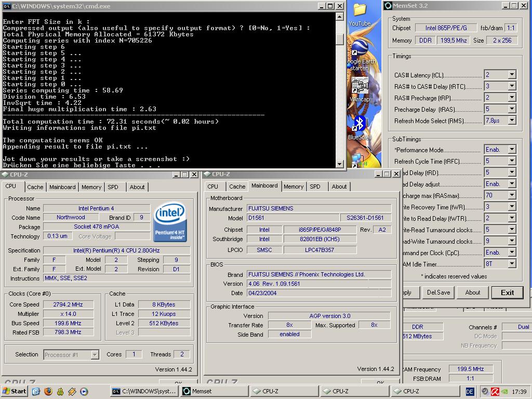Click the Media Player quick launch icon

(84, 391)
